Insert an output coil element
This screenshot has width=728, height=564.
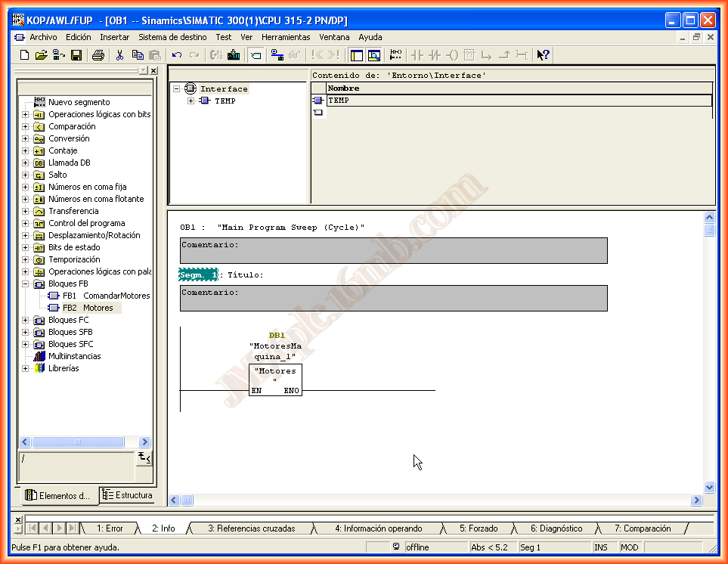pos(452,55)
